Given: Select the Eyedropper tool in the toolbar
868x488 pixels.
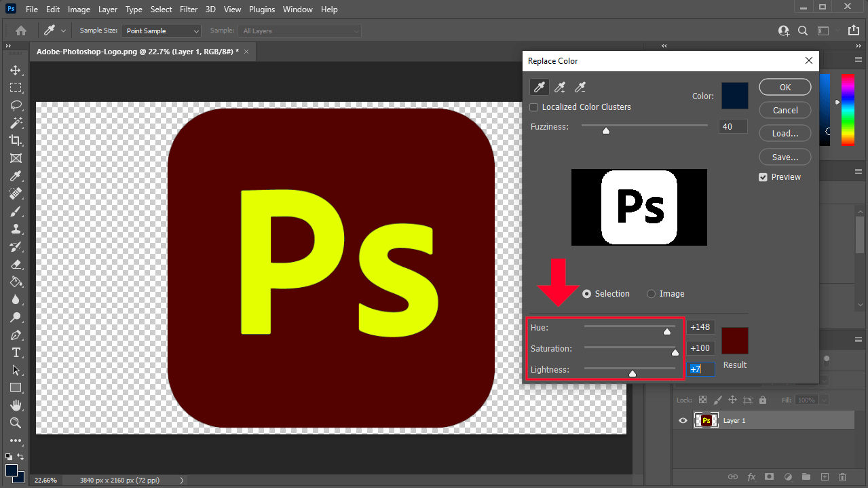Looking at the screenshot, I should click(x=16, y=176).
